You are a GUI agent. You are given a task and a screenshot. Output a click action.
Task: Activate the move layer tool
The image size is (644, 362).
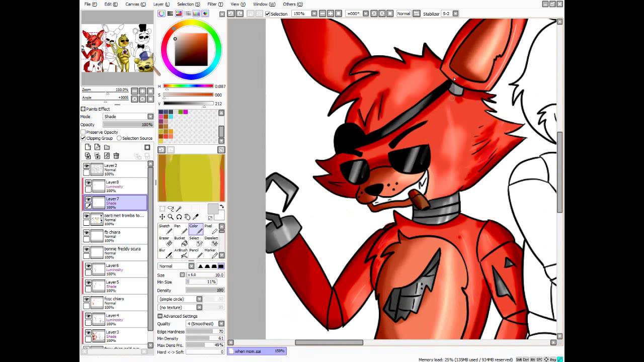point(162,217)
